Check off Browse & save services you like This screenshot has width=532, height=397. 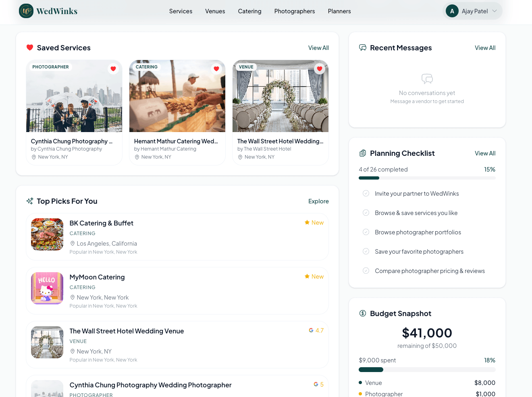pyautogui.click(x=366, y=213)
